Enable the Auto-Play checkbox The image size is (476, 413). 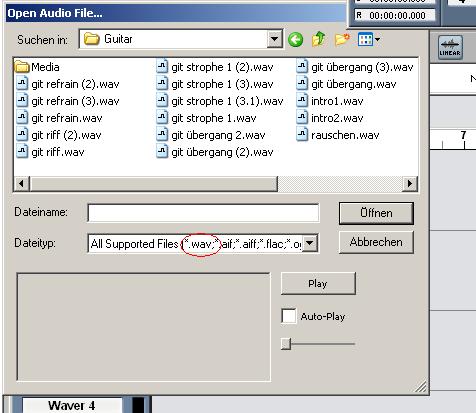pos(288,316)
